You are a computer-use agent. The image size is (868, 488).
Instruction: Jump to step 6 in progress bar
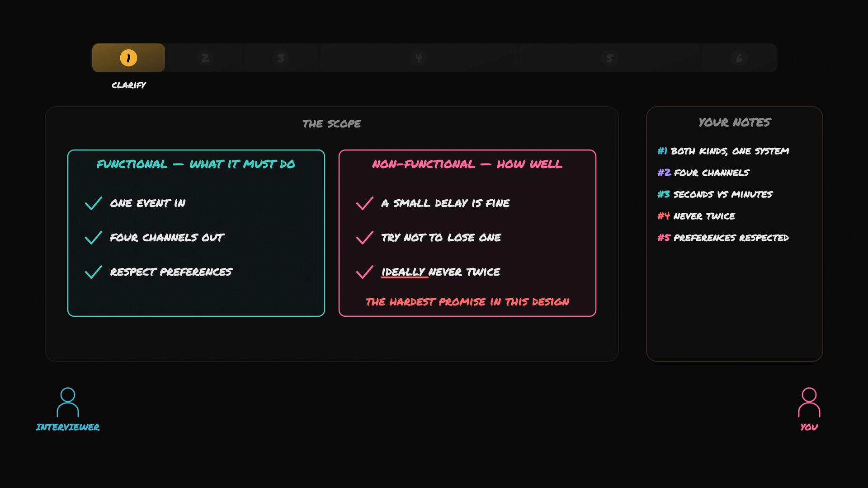739,58
